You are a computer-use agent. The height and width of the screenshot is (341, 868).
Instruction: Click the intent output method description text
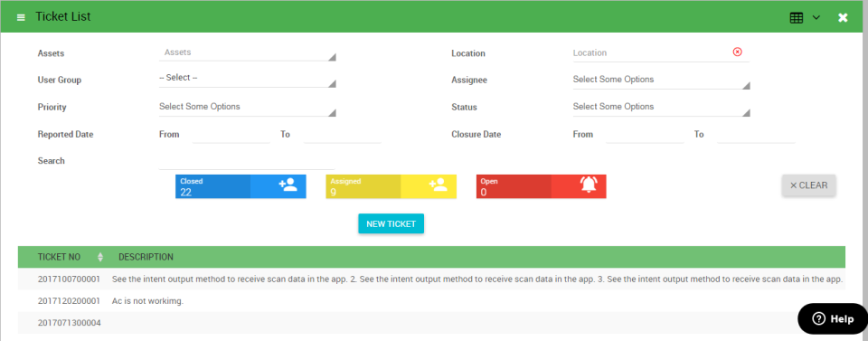(477, 279)
